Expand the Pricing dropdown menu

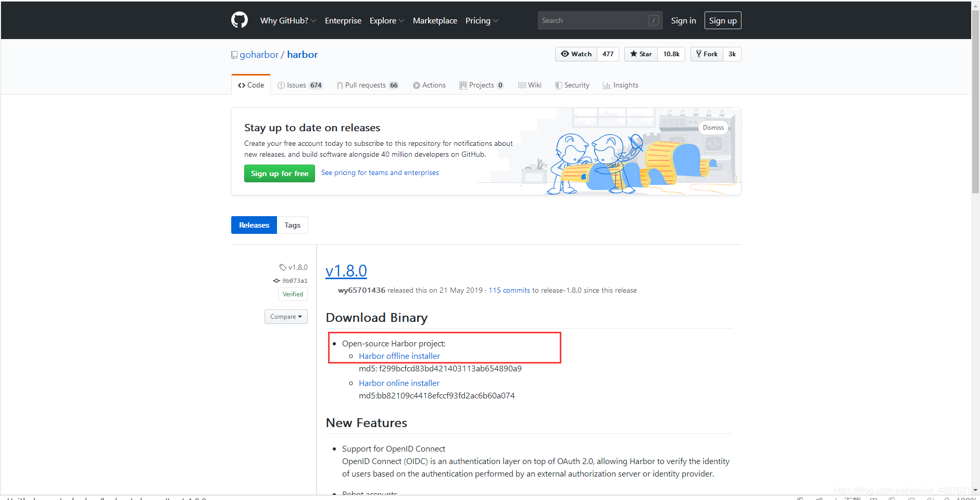482,20
